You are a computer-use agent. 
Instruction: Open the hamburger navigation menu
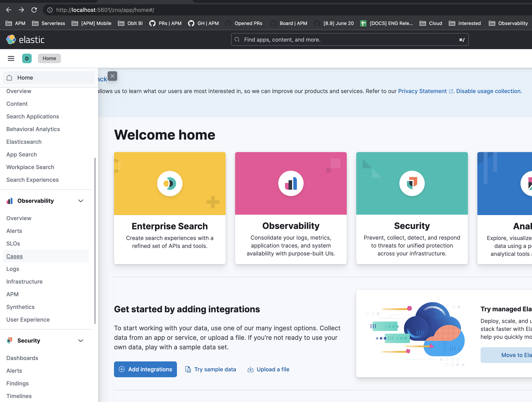(11, 58)
